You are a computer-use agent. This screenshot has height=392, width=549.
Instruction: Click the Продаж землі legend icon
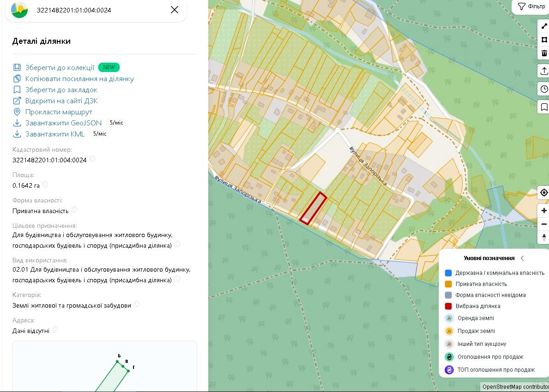pyautogui.click(x=449, y=331)
